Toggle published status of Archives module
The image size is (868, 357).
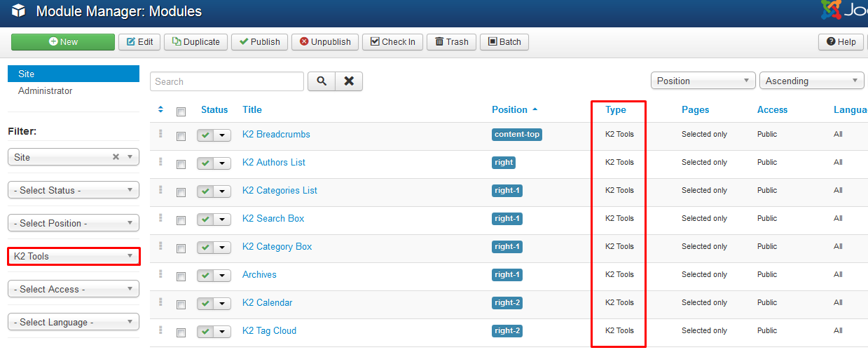(205, 276)
